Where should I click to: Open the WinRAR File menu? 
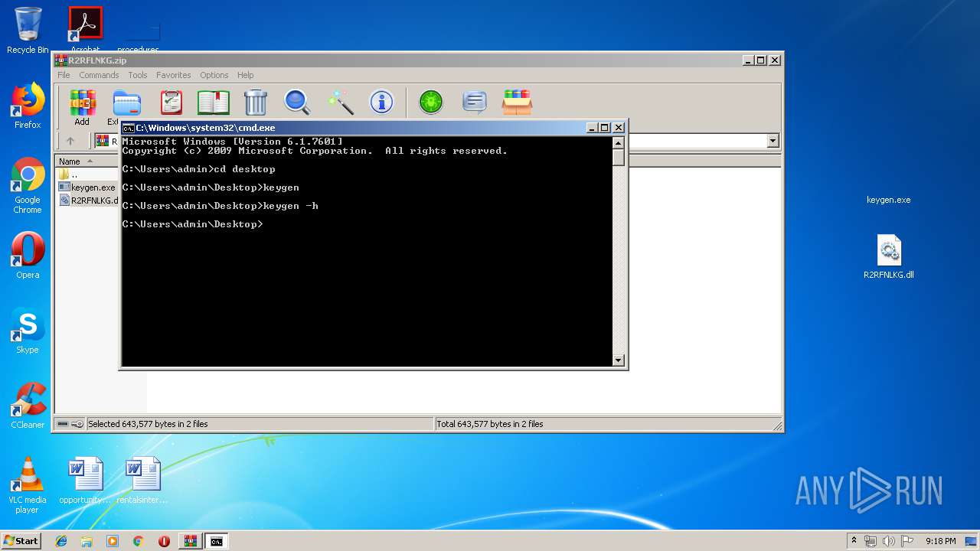click(x=64, y=75)
